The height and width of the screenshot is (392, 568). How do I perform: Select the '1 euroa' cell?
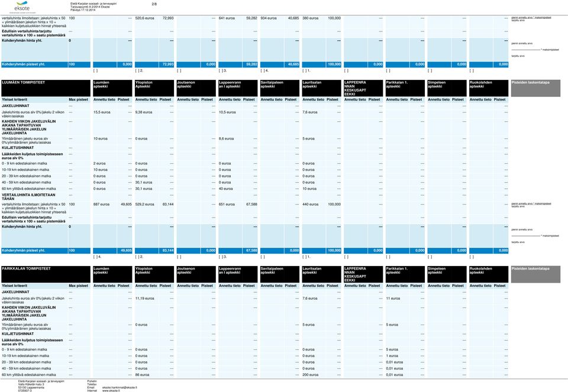pos(392,356)
